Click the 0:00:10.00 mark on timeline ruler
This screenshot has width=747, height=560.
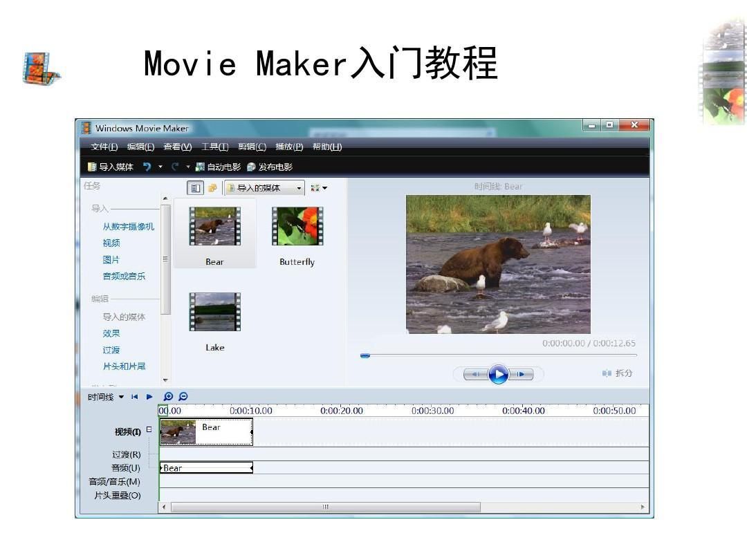[251, 411]
